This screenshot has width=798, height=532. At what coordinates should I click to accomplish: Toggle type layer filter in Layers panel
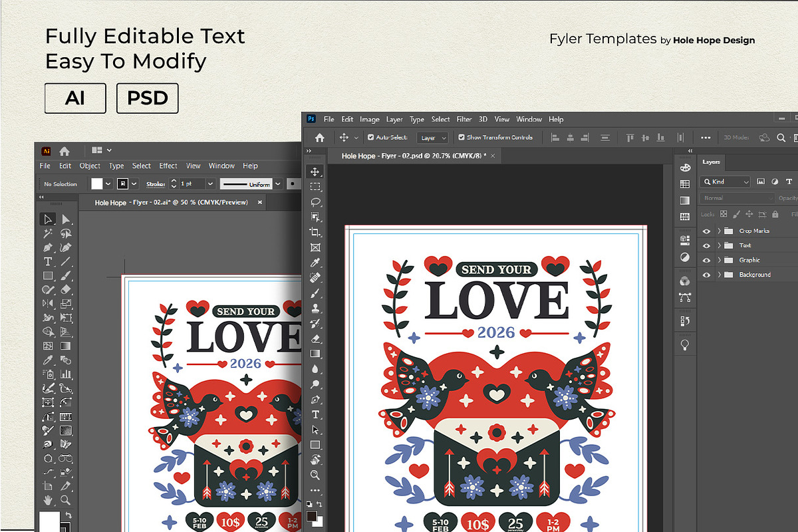(789, 182)
